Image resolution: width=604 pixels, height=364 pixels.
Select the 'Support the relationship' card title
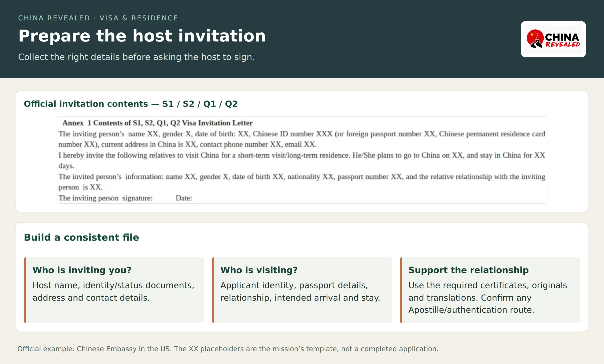click(468, 270)
